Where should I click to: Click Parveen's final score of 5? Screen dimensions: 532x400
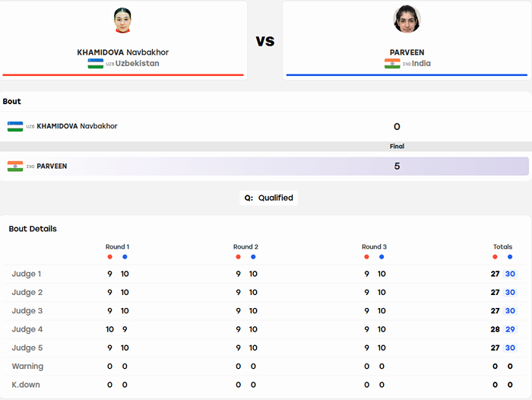point(397,166)
